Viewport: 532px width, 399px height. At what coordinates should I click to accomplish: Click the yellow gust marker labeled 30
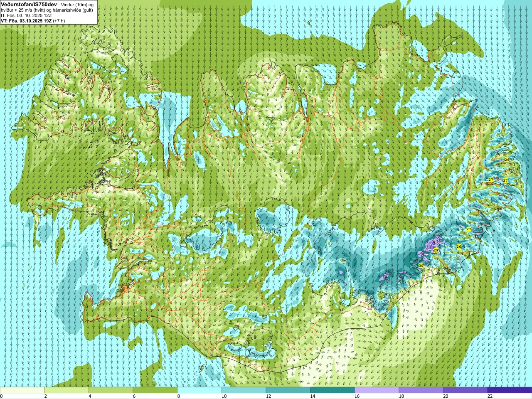tap(421, 265)
